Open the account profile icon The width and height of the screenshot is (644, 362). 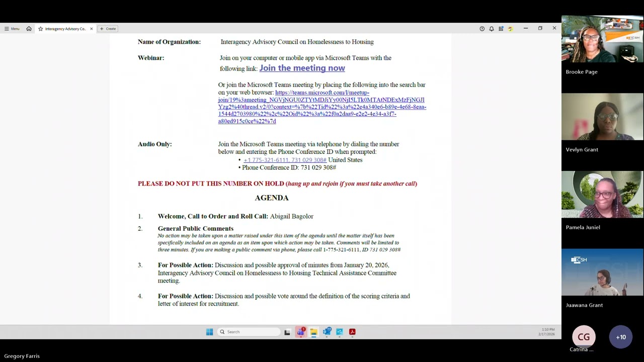[x=510, y=29]
